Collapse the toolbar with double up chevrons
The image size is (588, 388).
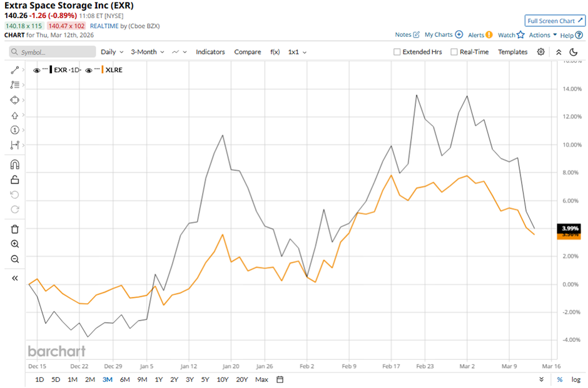pos(559,52)
